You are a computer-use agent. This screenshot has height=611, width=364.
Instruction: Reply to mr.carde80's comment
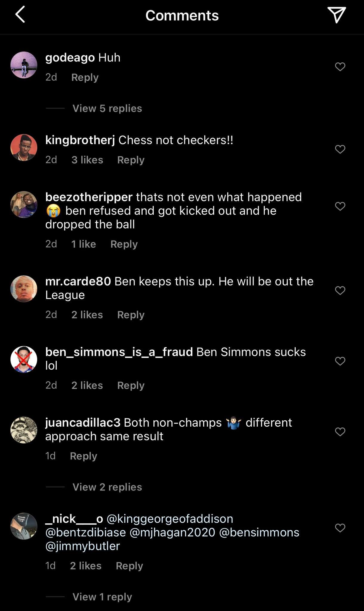(x=130, y=315)
